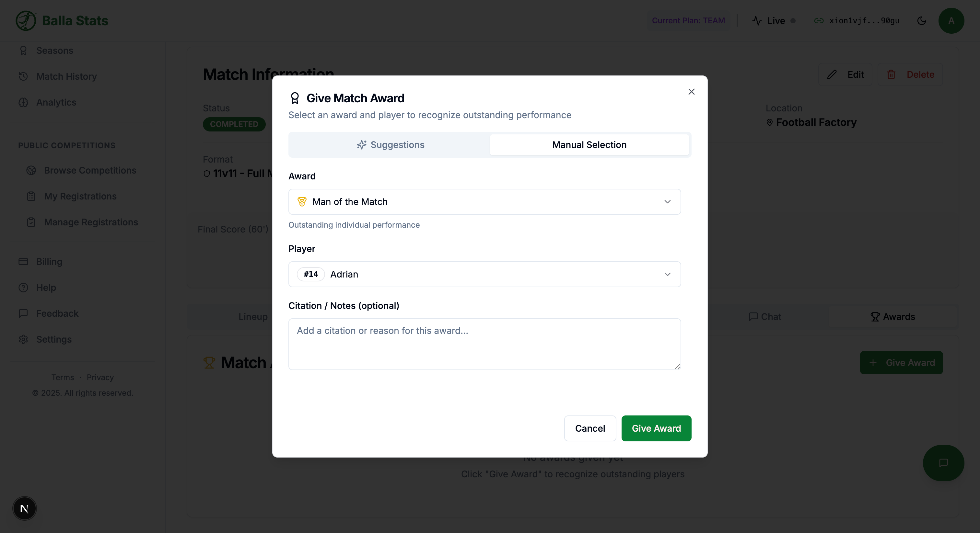Screen dimensions: 980x533
Task: Open the Award dropdown
Action: coord(484,202)
